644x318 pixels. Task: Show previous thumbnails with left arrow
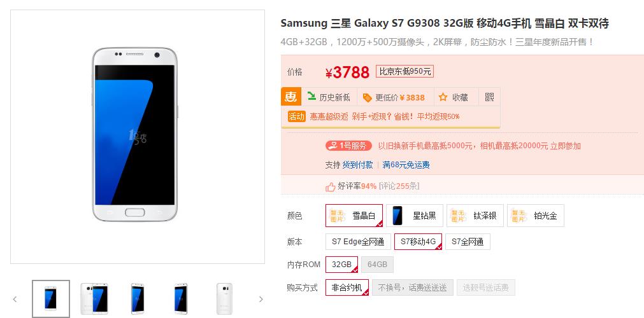[15, 299]
